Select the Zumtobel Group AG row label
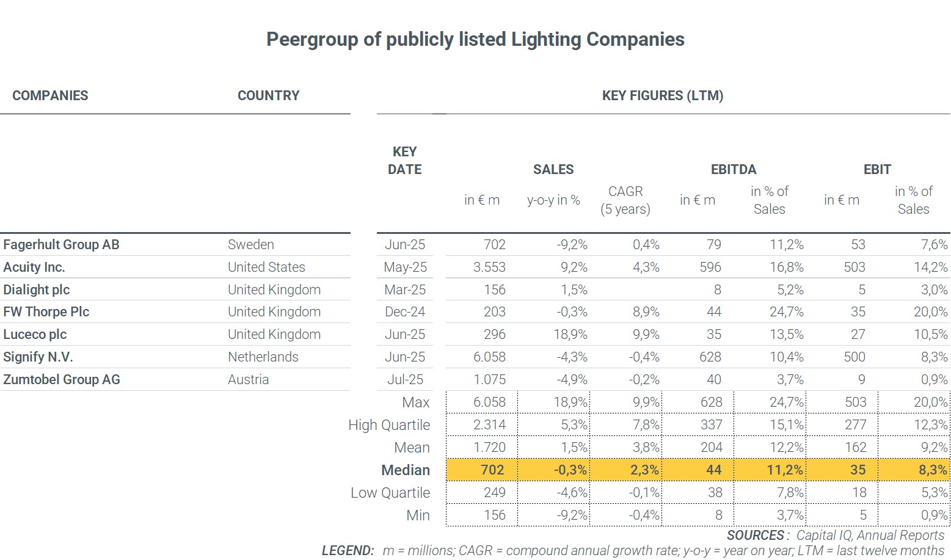Image resolution: width=951 pixels, height=560 pixels. point(62,380)
